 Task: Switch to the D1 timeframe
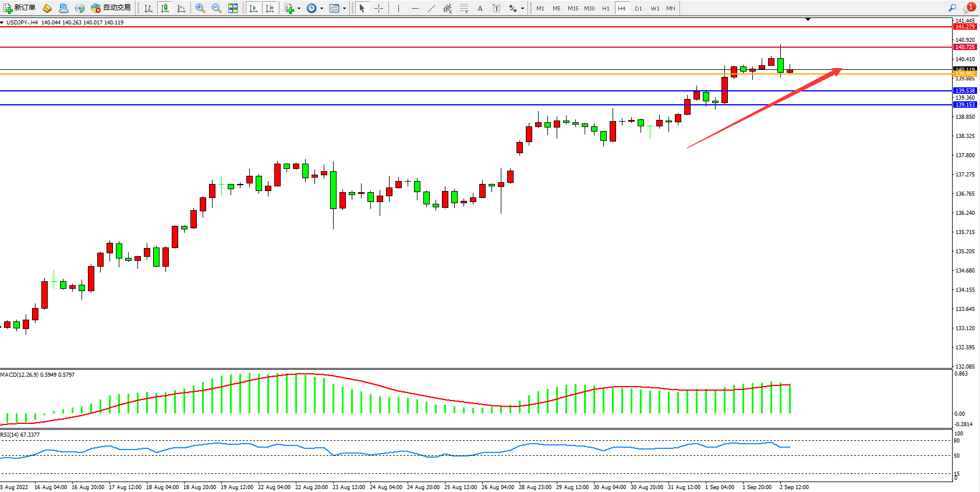[x=638, y=8]
